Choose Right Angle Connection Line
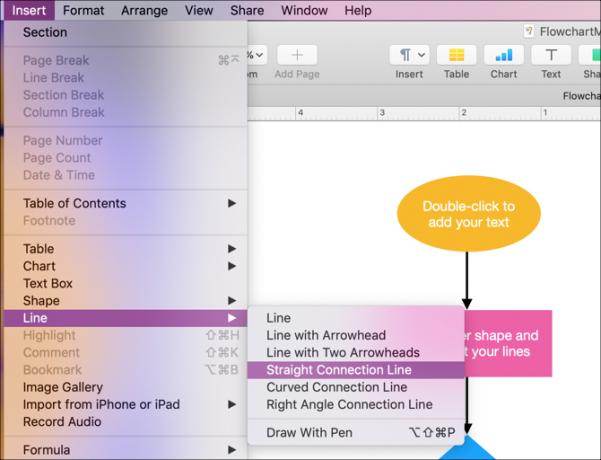The width and height of the screenshot is (601, 460). point(356,404)
